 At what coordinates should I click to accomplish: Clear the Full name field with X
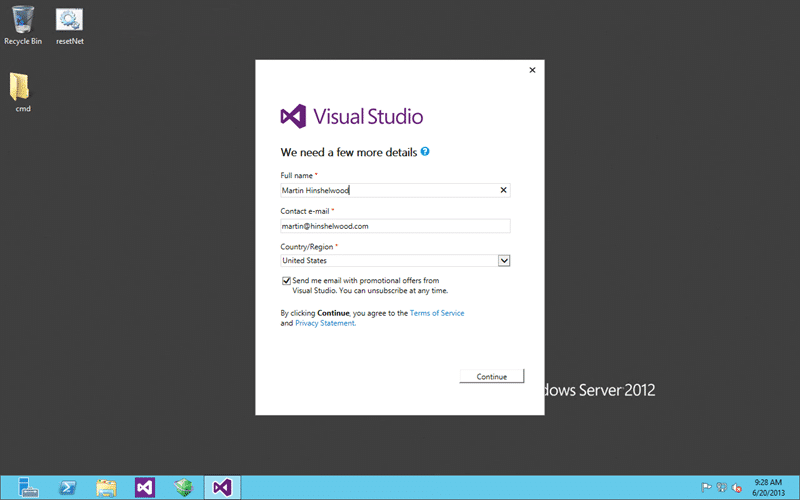coord(503,190)
